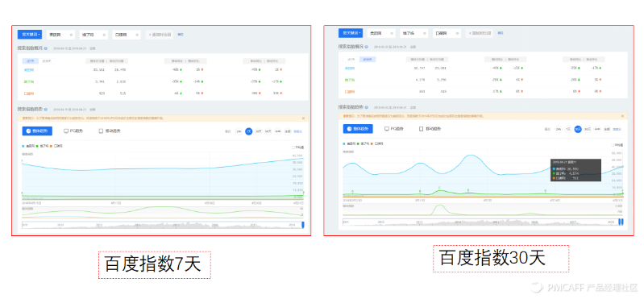Viewport: 644px width, 299px height.
Task: Open help icon beside 搜索指数趋势 in 30-day panel
Action: (x=367, y=107)
